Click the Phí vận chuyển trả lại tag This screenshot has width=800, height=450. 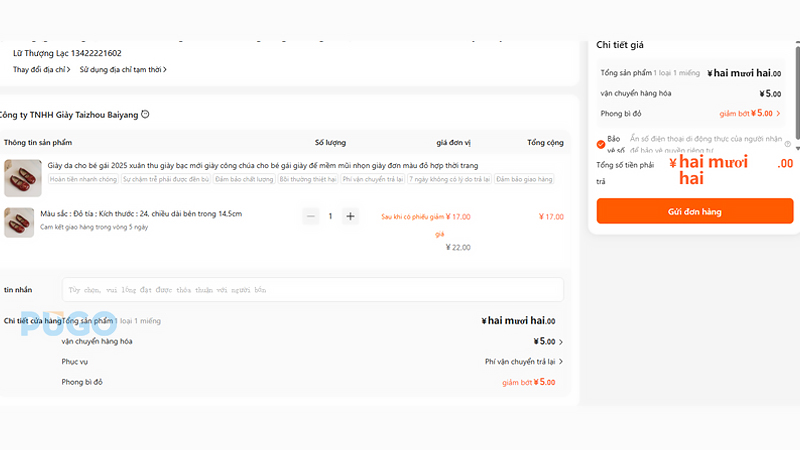pos(372,179)
